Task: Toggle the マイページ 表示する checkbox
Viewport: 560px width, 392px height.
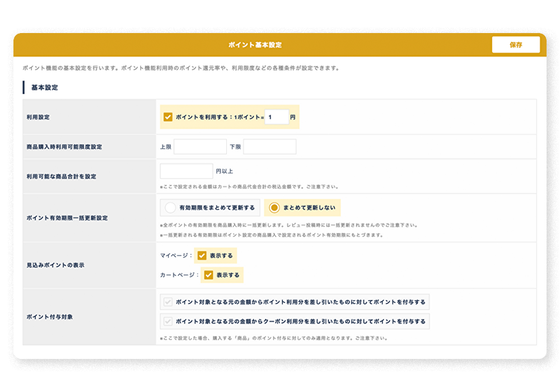Action: 202,256
